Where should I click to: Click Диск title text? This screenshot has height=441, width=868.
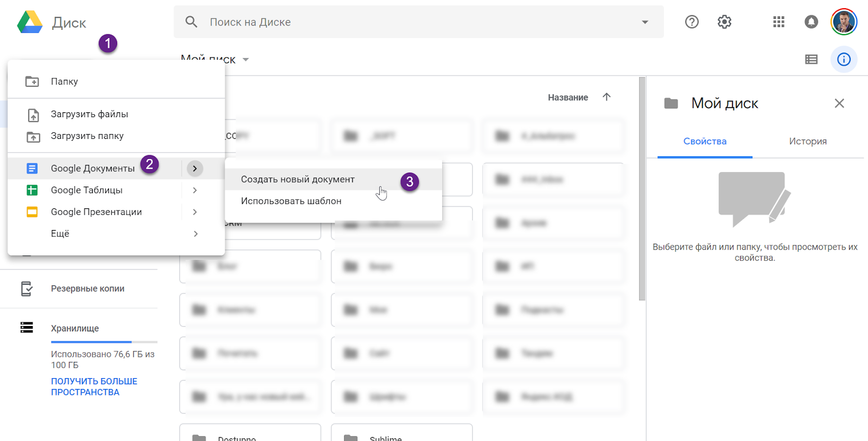tap(69, 23)
